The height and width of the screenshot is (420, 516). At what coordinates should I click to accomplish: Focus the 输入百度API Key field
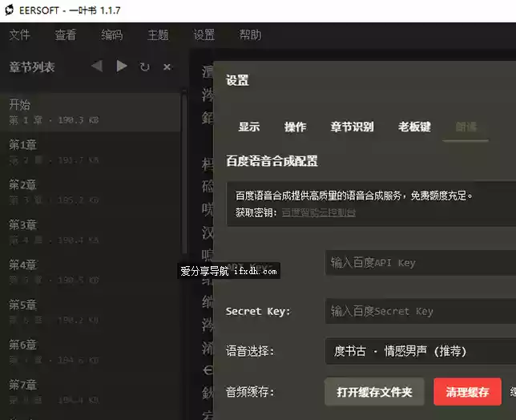click(421, 263)
